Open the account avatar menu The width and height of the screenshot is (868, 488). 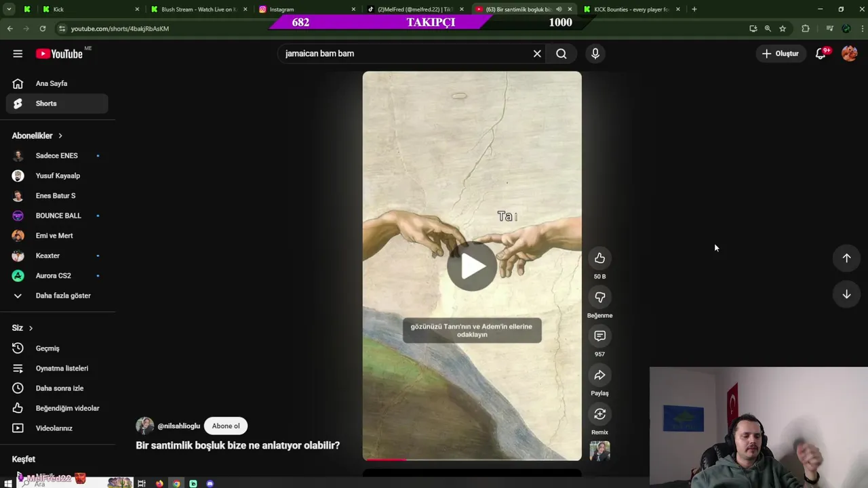point(849,54)
